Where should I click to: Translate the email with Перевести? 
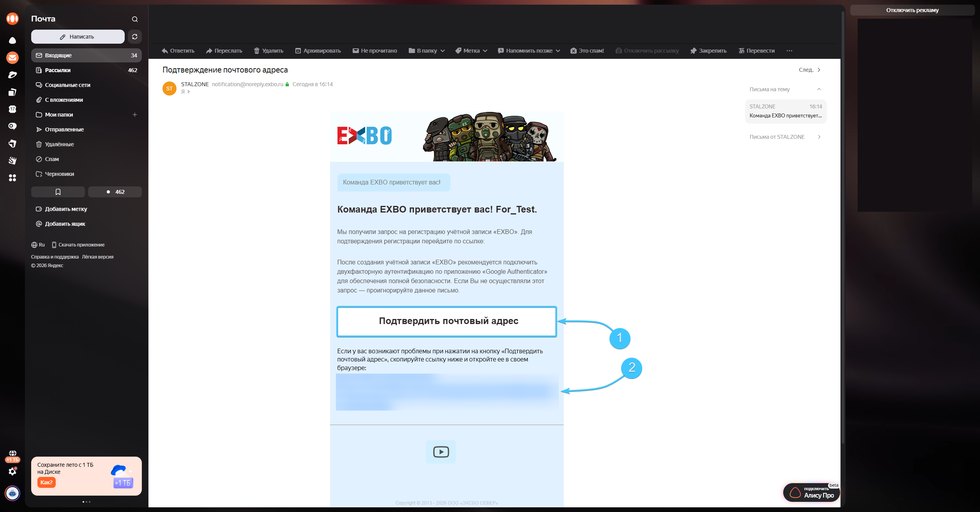757,51
